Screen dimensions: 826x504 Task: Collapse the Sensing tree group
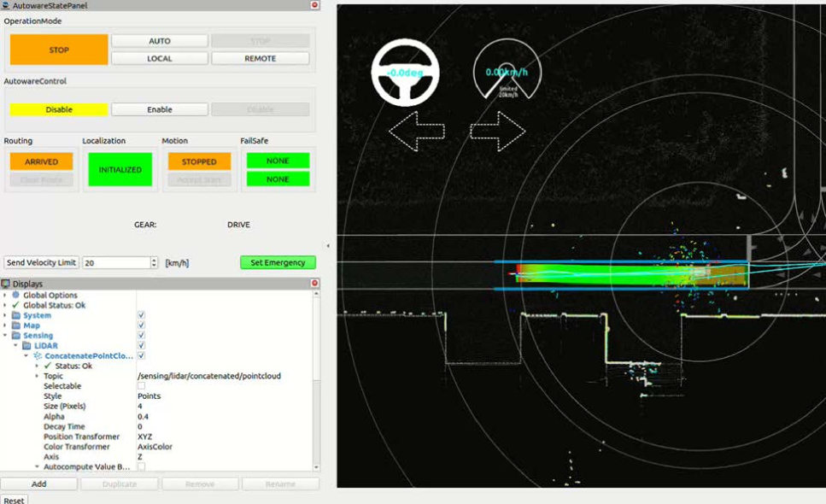5,336
